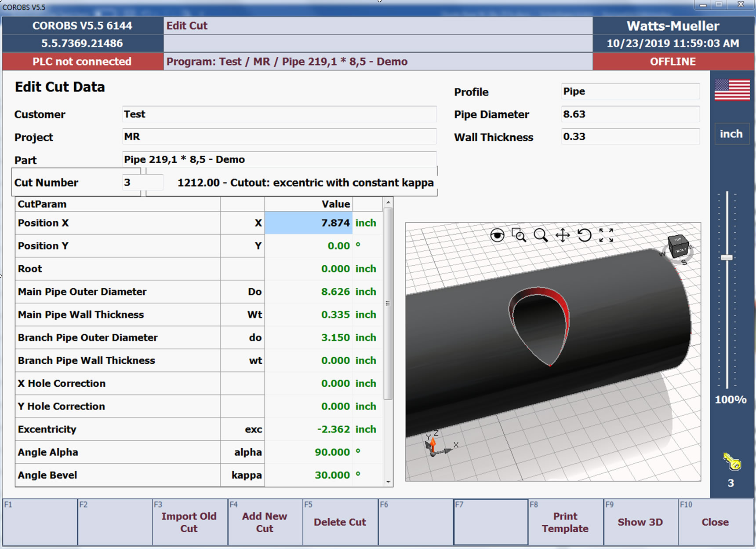Toggle the inch unit button
This screenshot has width=756, height=549.
click(x=731, y=134)
